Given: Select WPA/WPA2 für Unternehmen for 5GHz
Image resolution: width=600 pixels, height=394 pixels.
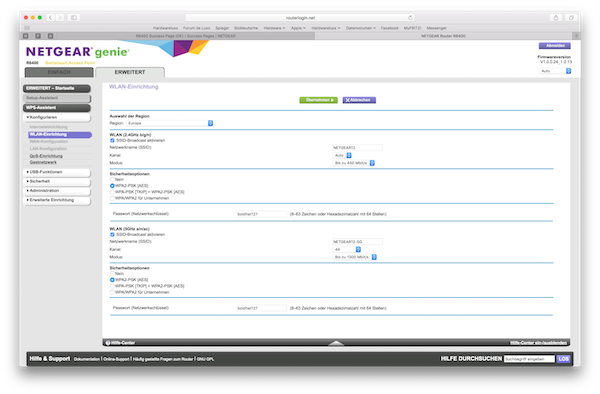Looking at the screenshot, I should [x=112, y=292].
